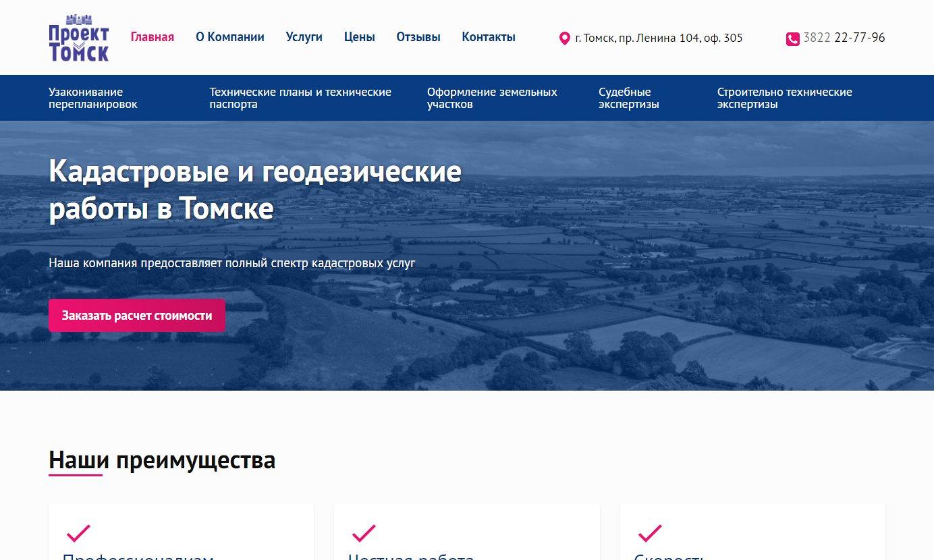Open Технические планы и технические паспорта
This screenshot has width=934, height=560.
[x=300, y=98]
